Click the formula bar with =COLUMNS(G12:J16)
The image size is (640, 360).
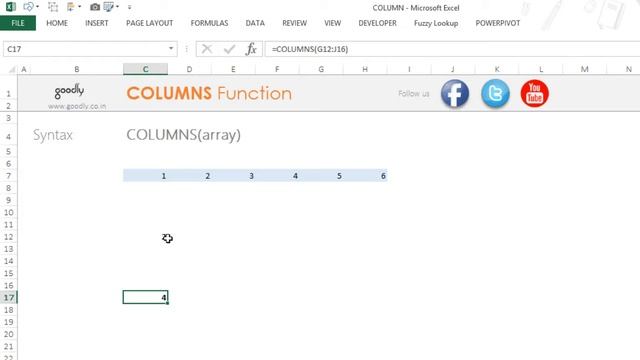(x=452, y=49)
